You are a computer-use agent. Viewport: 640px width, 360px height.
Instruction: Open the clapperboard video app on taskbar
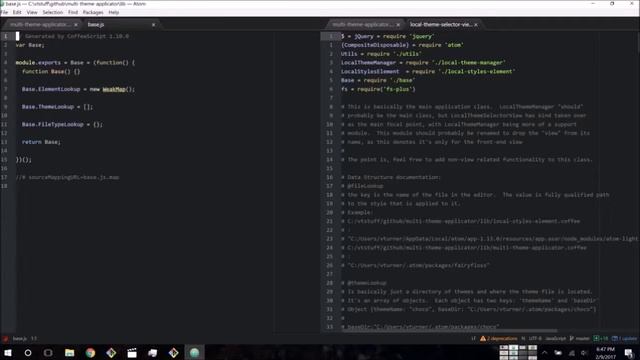coord(132,352)
